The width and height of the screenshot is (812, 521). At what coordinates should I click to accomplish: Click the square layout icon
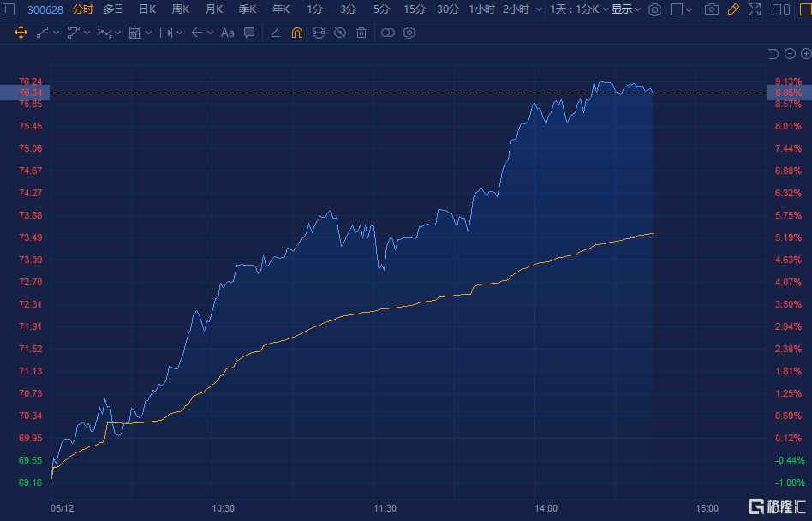677,9
